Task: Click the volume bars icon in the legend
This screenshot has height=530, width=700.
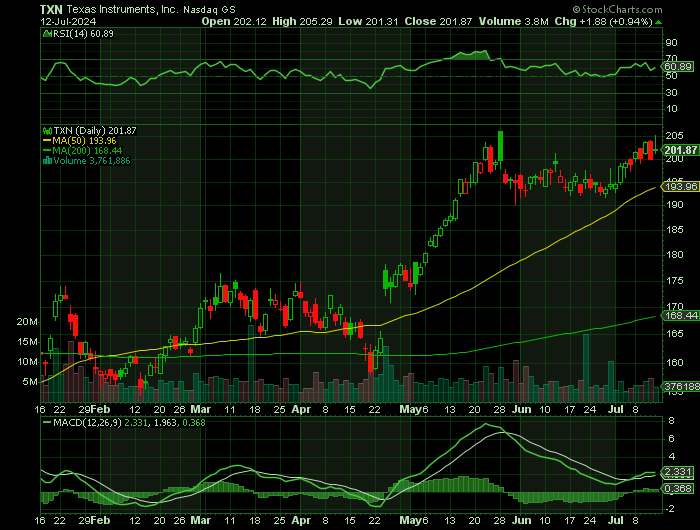Action: (x=47, y=161)
